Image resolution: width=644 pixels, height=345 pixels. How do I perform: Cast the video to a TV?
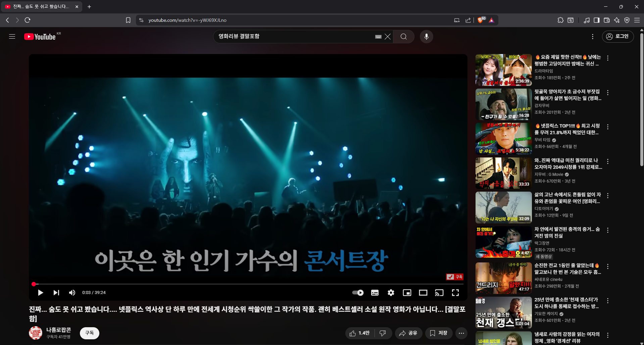pos(439,293)
